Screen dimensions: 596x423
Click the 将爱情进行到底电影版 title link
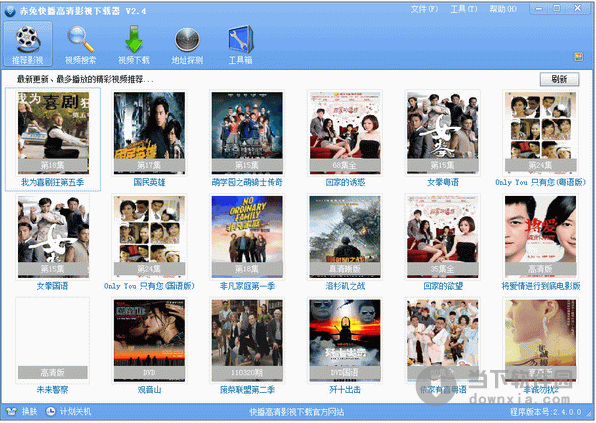(x=541, y=286)
